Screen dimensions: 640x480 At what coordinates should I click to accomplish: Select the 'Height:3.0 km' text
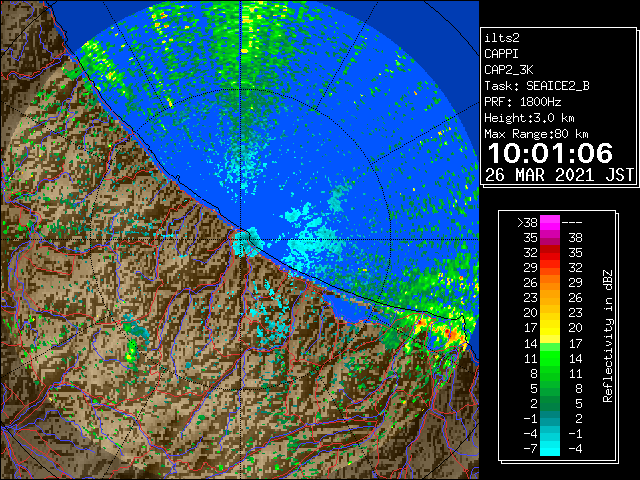pyautogui.click(x=529, y=118)
